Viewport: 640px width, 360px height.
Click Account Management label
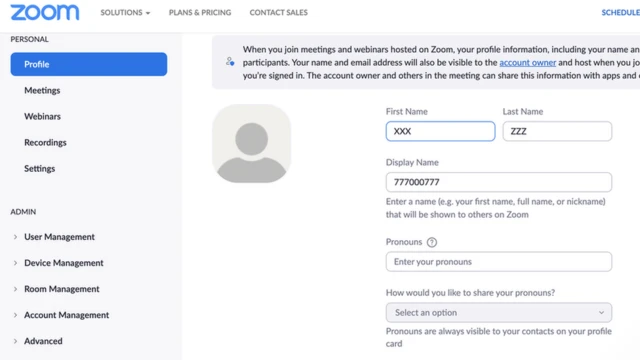coord(67,315)
